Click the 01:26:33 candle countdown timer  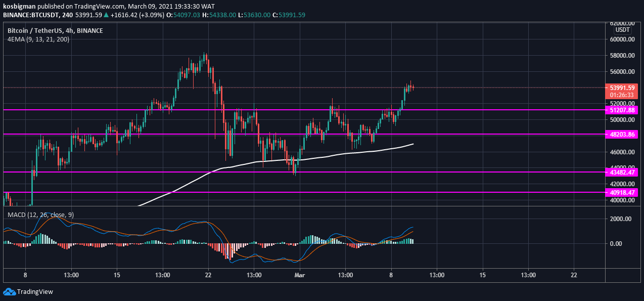point(622,95)
